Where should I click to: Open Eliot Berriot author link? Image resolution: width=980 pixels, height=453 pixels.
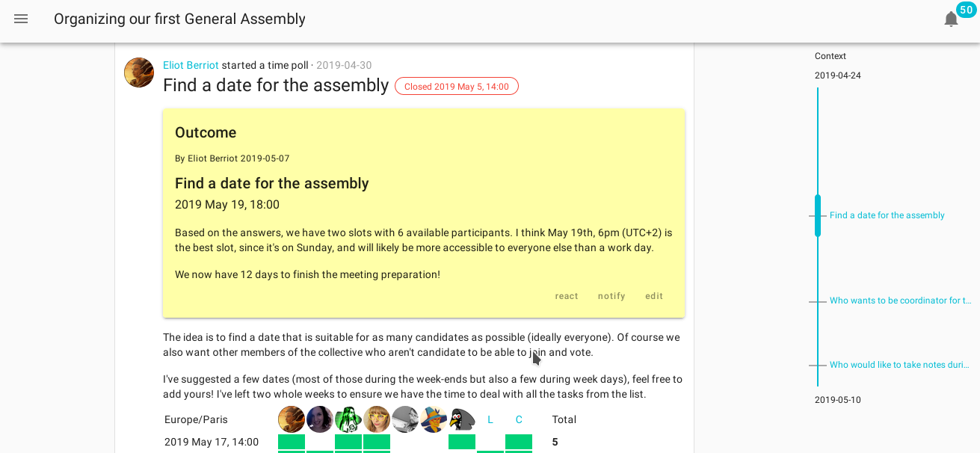191,65
